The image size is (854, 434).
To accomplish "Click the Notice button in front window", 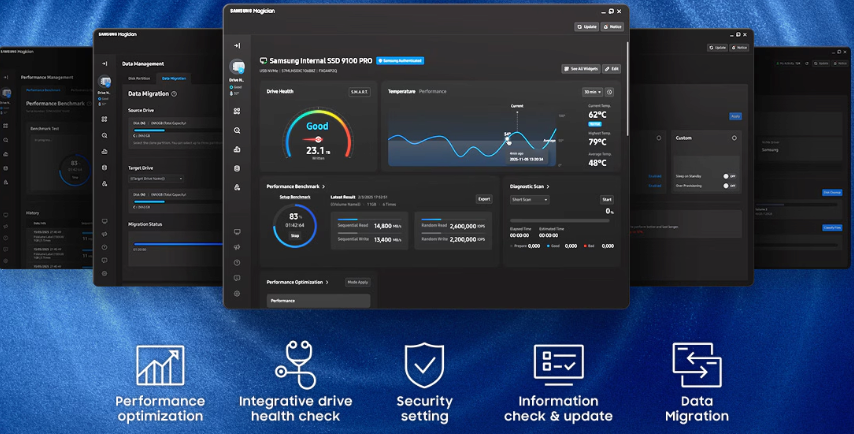I will pyautogui.click(x=612, y=27).
